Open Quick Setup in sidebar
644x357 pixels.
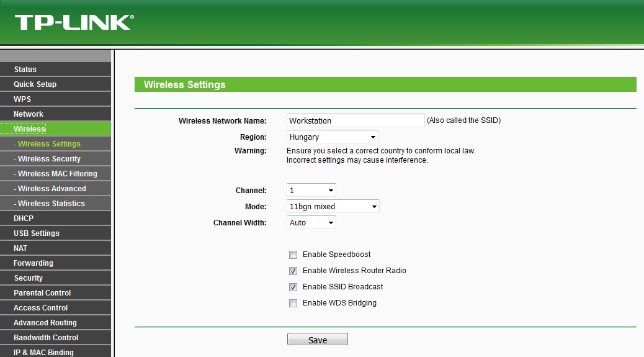(x=55, y=84)
